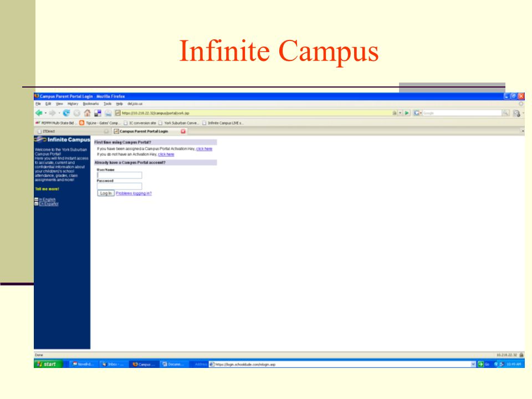532x399 pixels.
Task: Click the green Back arrow in Firefox
Action: tap(39, 113)
